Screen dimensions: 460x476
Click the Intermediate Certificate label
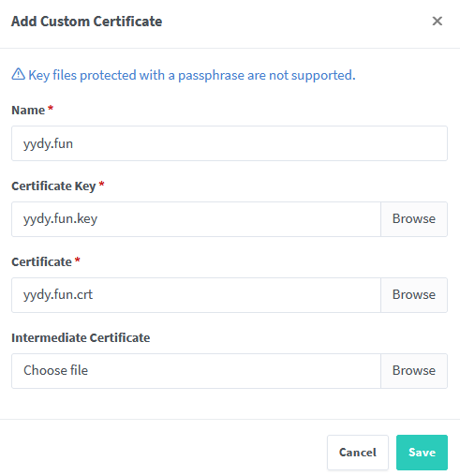click(x=81, y=338)
